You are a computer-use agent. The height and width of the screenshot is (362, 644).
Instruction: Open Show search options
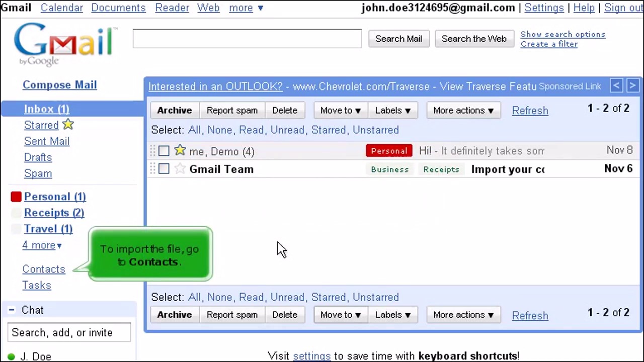(563, 34)
